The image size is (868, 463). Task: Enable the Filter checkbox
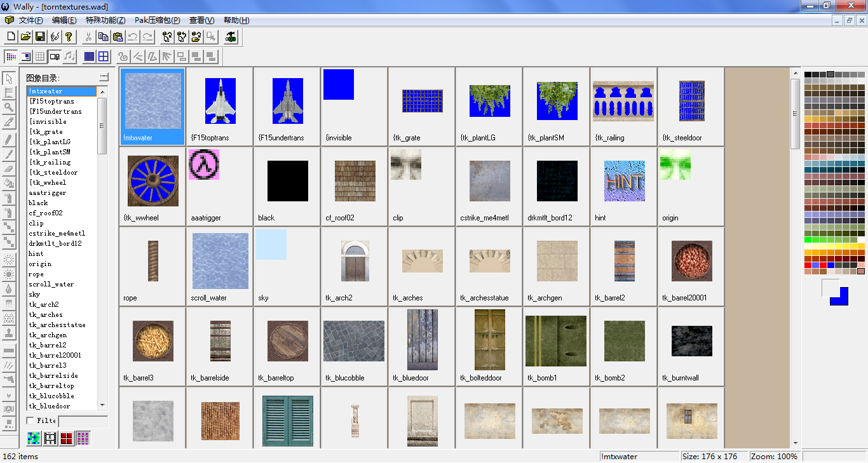click(30, 420)
